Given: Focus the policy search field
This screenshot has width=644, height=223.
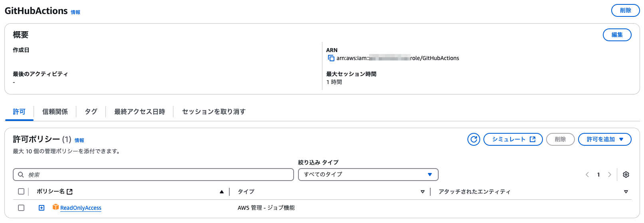Looking at the screenshot, I should click(x=153, y=175).
